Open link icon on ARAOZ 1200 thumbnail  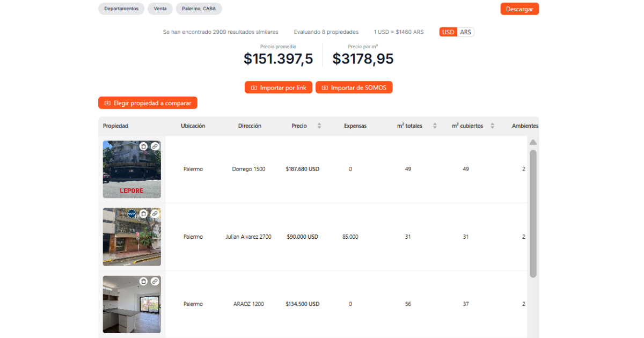155,281
